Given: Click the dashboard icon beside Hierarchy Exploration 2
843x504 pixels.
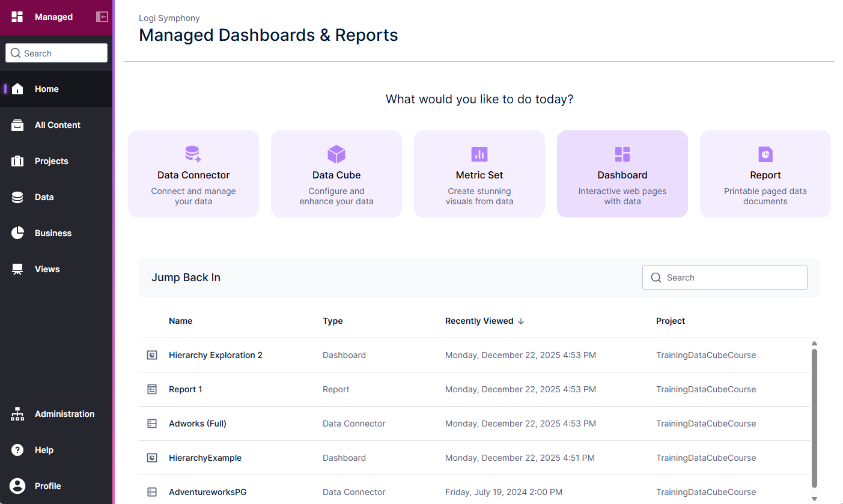Looking at the screenshot, I should pyautogui.click(x=151, y=354).
